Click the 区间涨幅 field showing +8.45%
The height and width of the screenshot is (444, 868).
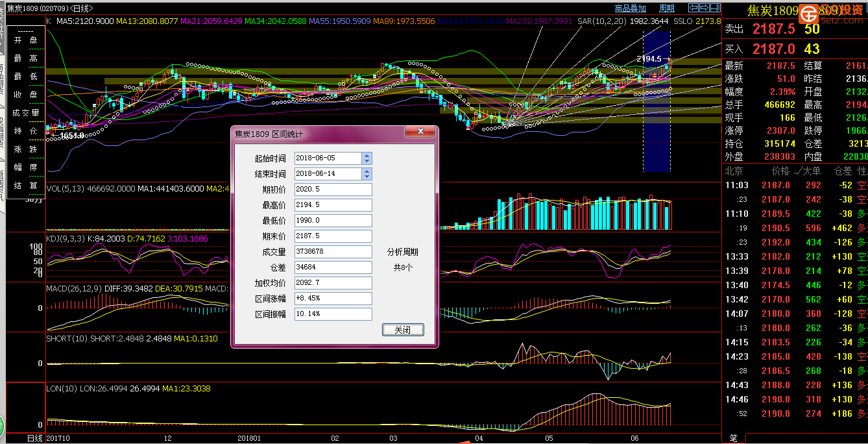click(333, 299)
